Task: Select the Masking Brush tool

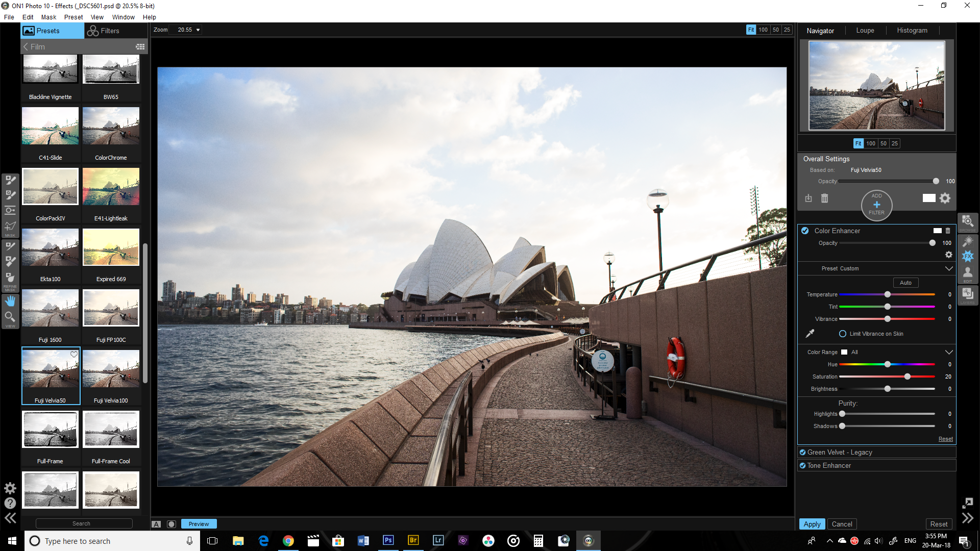Action: 10,180
